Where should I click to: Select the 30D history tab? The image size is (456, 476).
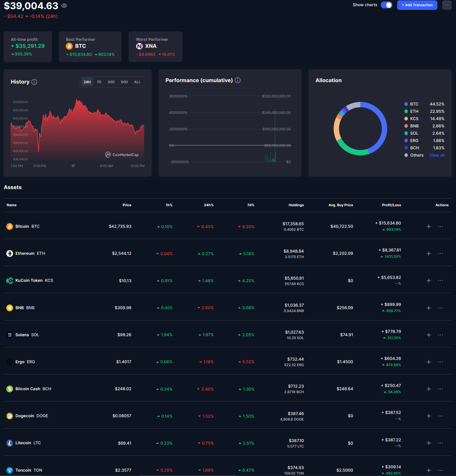click(x=111, y=82)
